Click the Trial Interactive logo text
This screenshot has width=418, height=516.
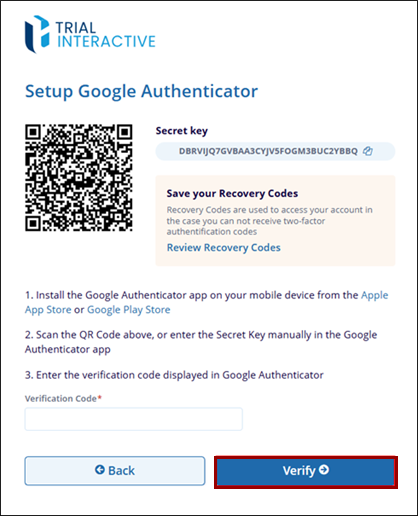pyautogui.click(x=105, y=35)
